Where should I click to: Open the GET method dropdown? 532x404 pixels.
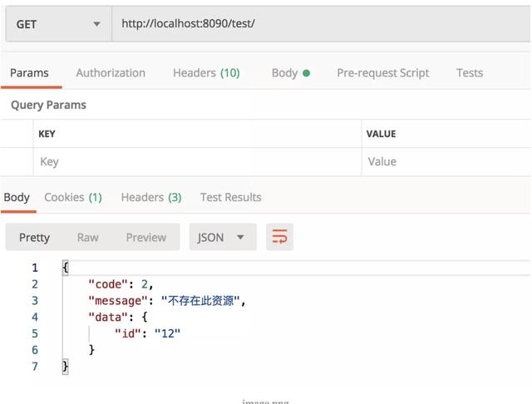(59, 24)
